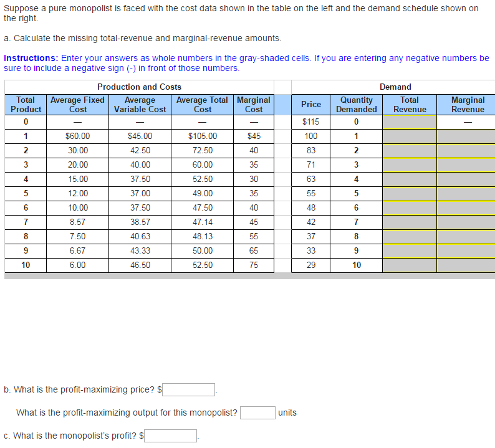The width and height of the screenshot is (495, 448).
Task: Select Marginal Revenue cell for quantity 7
Action: click(466, 222)
